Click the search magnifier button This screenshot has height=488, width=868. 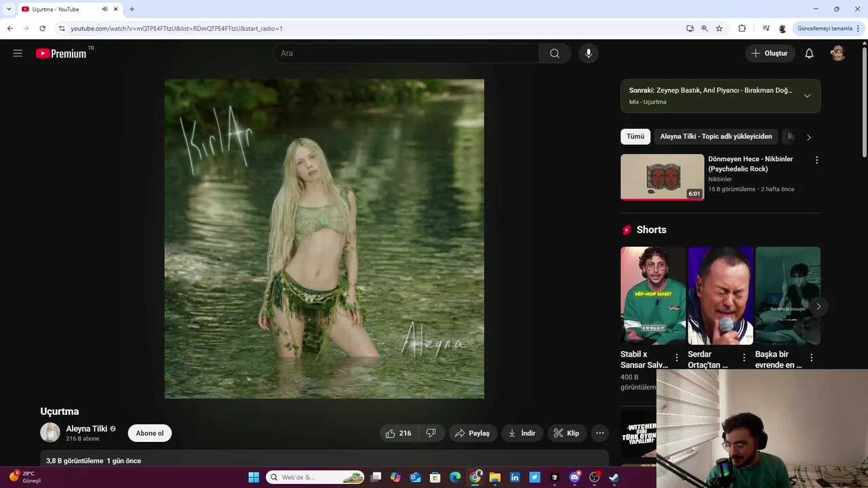point(555,54)
